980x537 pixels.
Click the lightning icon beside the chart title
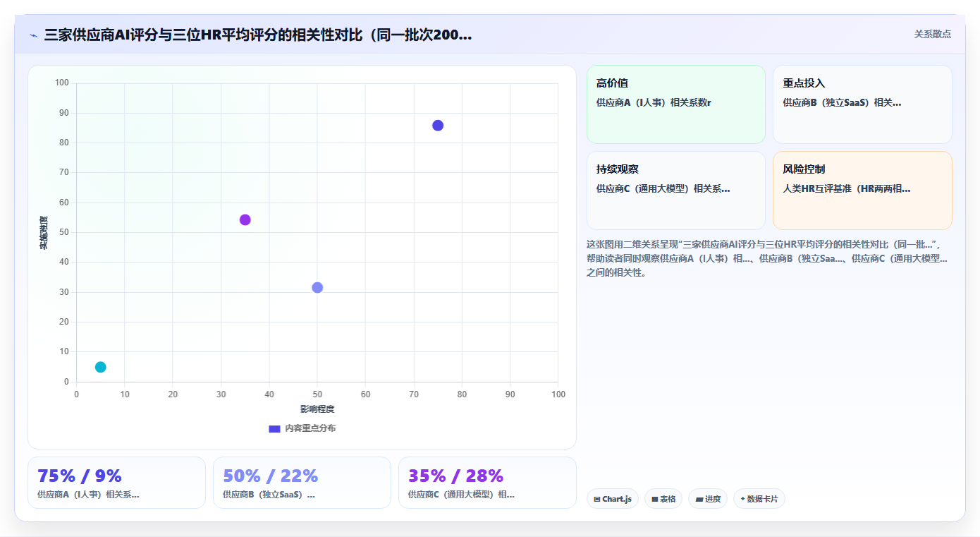(33, 35)
